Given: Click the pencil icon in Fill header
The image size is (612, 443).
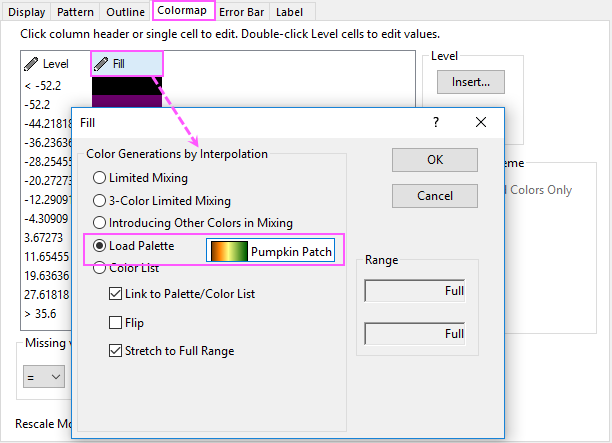Looking at the screenshot, I should point(101,64).
